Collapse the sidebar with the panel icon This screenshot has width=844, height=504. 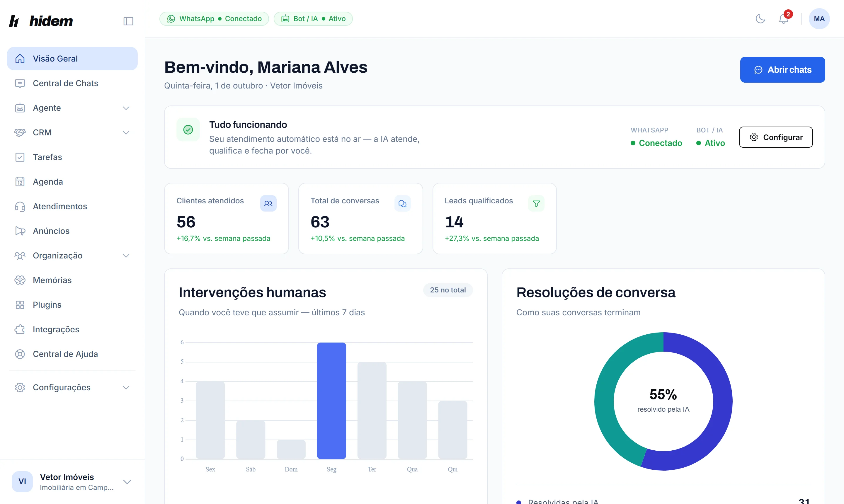[128, 21]
